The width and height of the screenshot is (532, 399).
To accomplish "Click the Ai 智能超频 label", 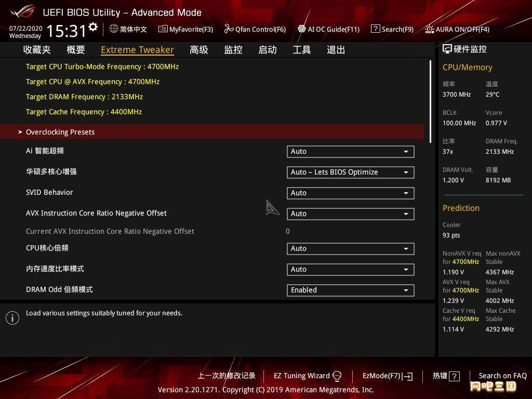I will point(45,151).
